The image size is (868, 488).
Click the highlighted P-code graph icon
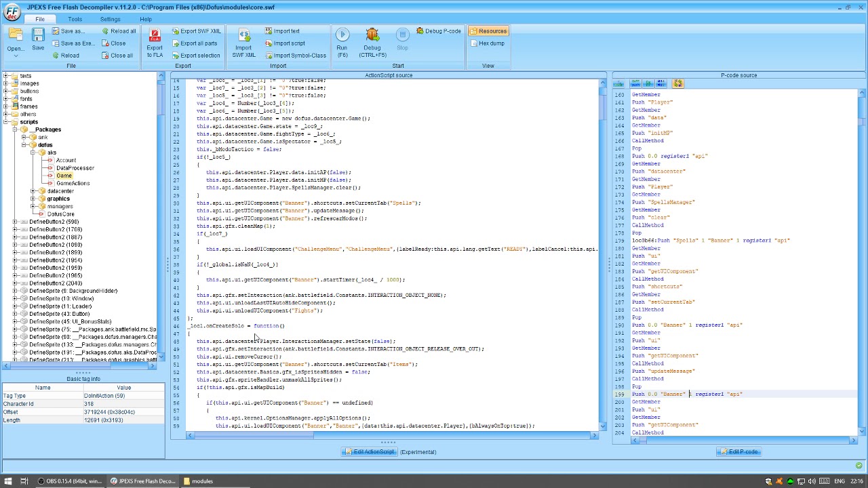[678, 83]
